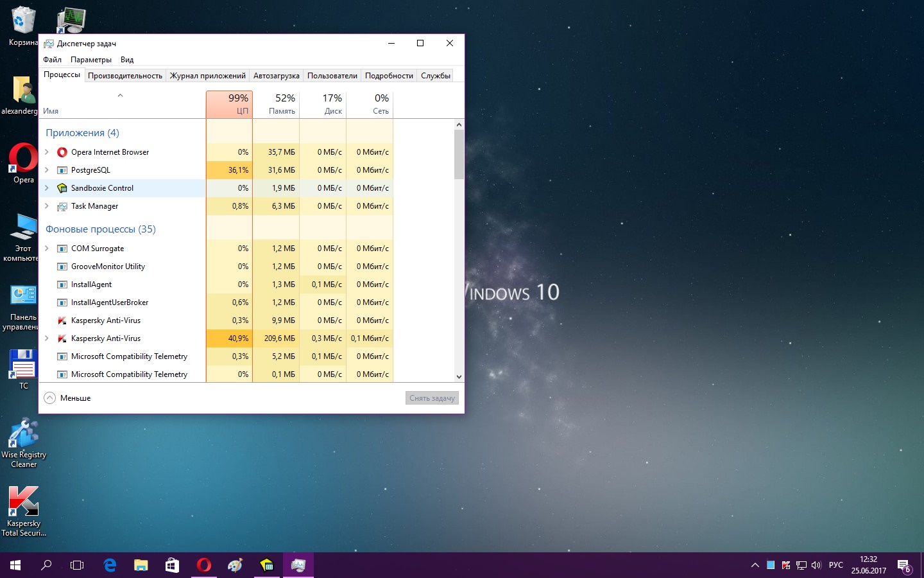Click the process list scroll-down arrow
Viewport: 924px width, 578px height.
[x=459, y=377]
